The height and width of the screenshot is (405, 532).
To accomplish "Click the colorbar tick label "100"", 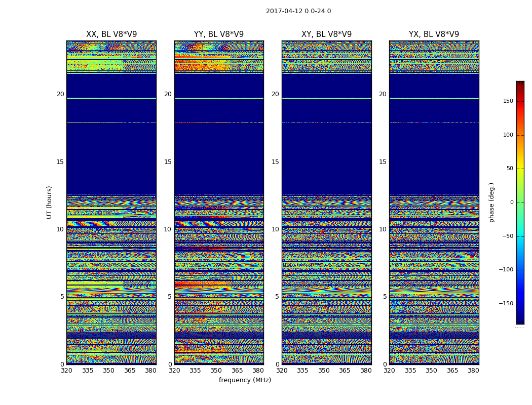I will (x=508, y=135).
